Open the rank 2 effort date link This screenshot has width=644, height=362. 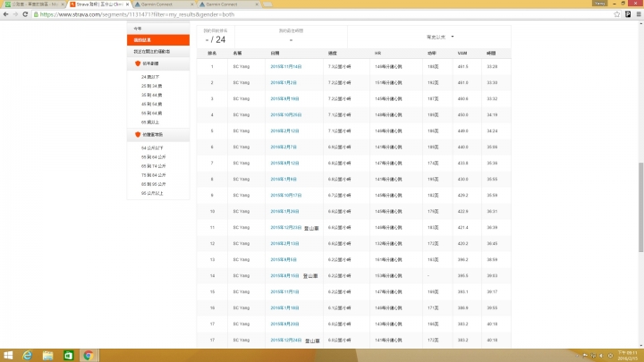pyautogui.click(x=284, y=82)
